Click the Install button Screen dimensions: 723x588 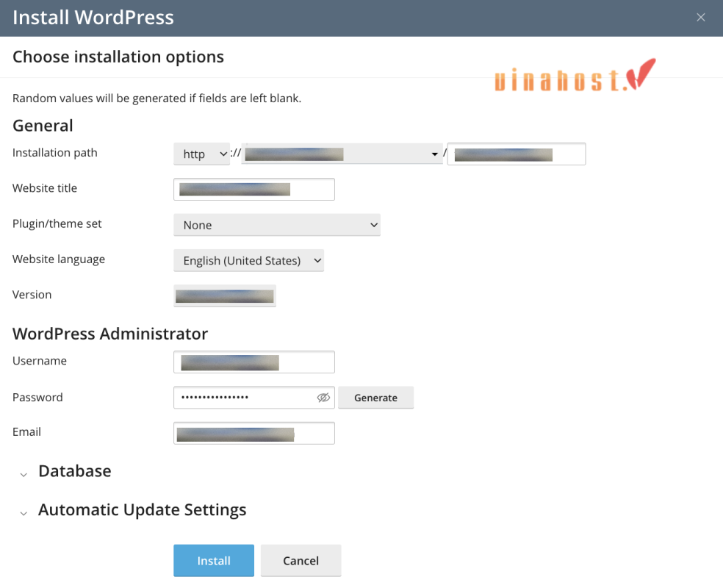click(x=214, y=561)
